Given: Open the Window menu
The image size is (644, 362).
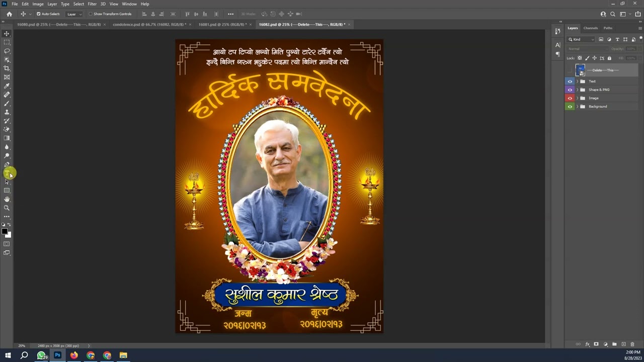Looking at the screenshot, I should tap(129, 4).
